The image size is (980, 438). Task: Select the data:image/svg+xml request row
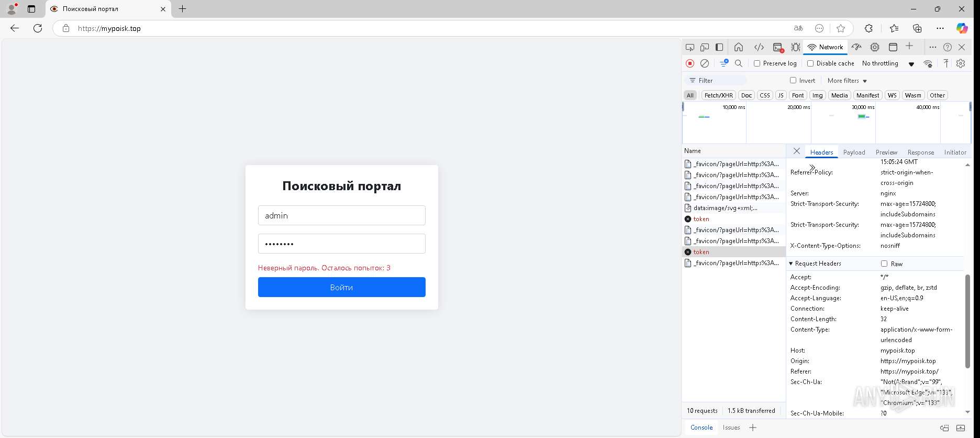coord(733,208)
